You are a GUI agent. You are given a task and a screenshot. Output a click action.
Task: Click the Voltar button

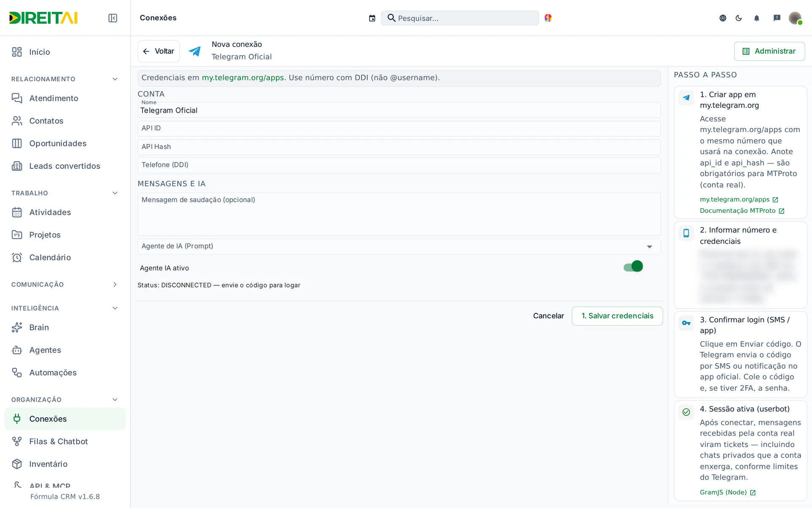tap(159, 51)
